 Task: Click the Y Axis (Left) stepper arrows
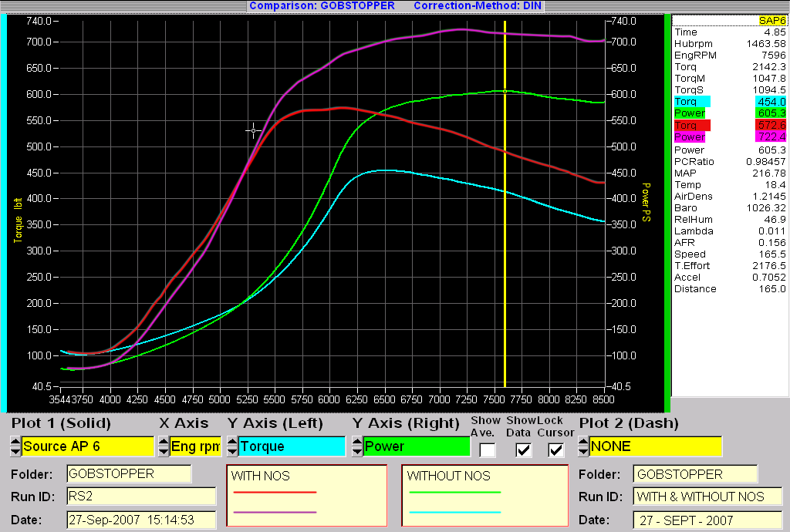(x=231, y=446)
